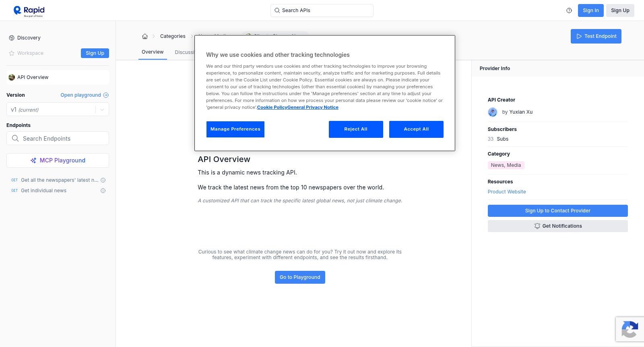Click Go to Playground button
The image size is (644, 347).
point(300,277)
